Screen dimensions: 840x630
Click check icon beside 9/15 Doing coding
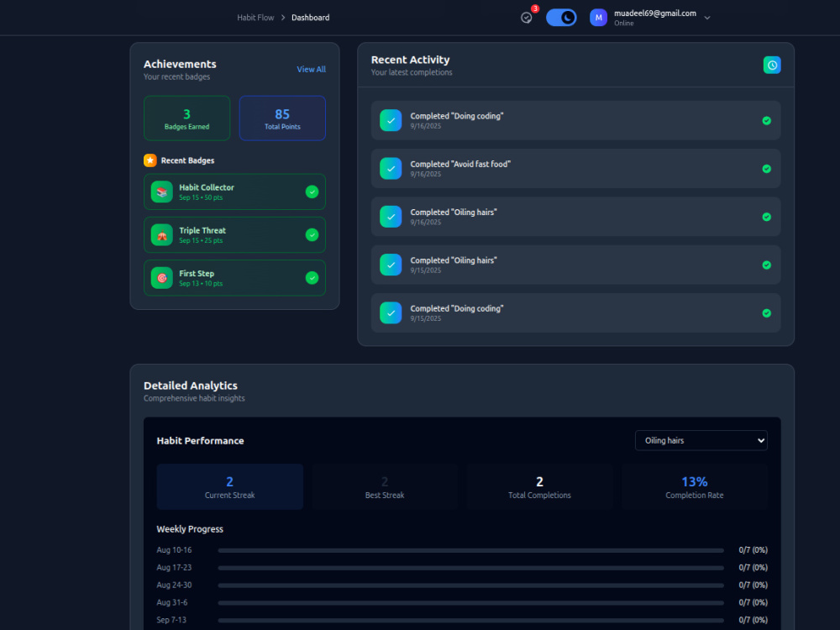(391, 313)
